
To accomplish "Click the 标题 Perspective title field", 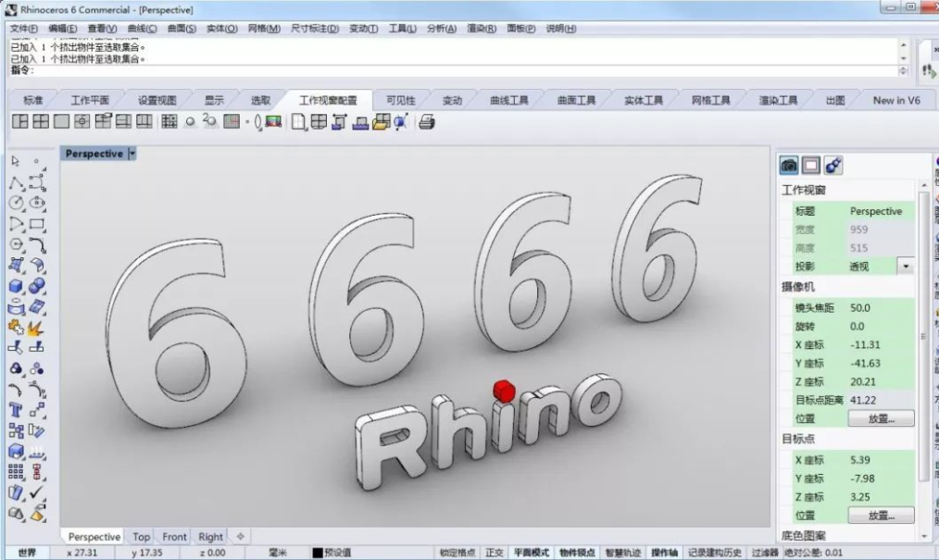I will click(881, 211).
